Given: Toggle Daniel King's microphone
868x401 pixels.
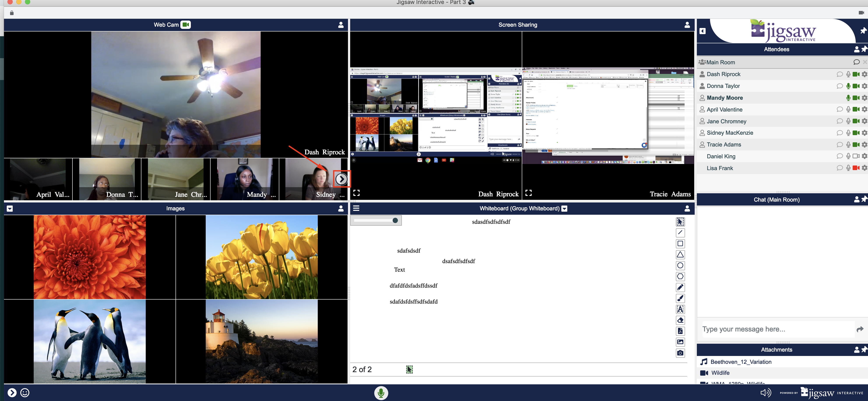Looking at the screenshot, I should coord(848,156).
